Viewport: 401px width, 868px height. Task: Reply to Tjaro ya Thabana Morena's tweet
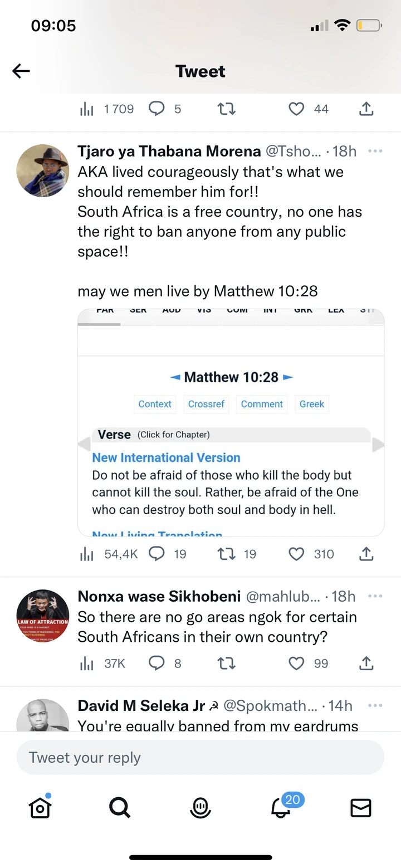(x=157, y=554)
